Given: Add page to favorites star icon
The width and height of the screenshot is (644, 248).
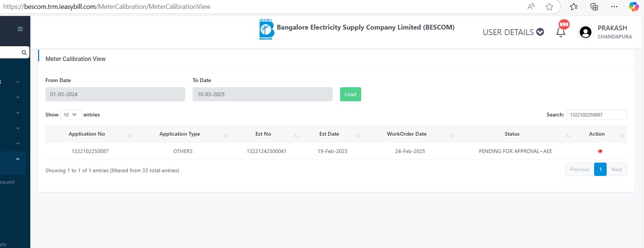Looking at the screenshot, I should click(549, 6).
